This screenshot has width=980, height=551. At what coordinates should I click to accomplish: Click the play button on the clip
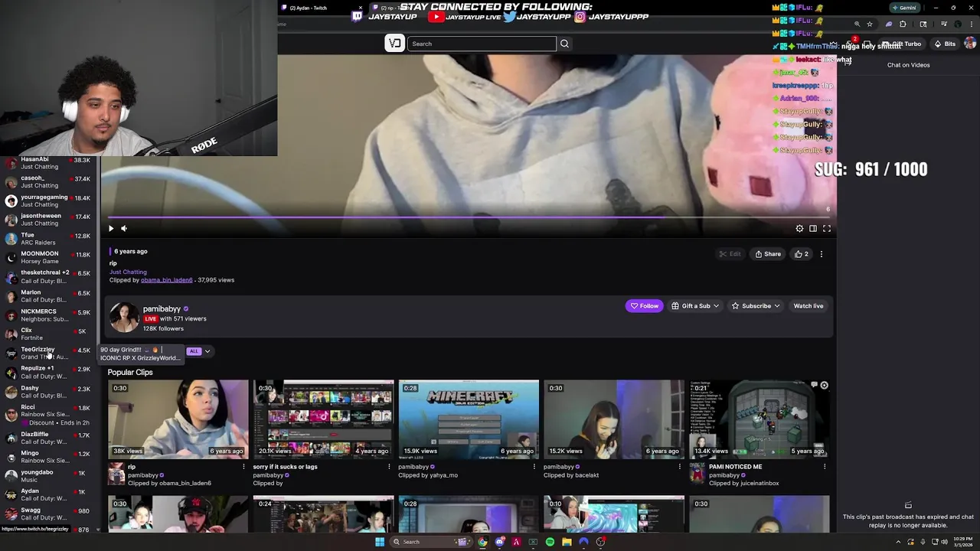(x=111, y=228)
